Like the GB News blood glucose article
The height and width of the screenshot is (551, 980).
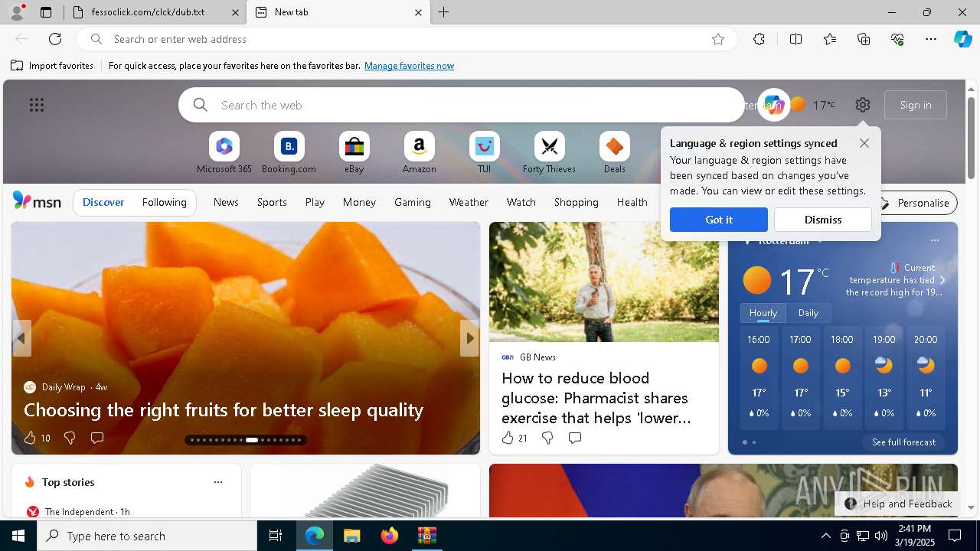point(508,438)
